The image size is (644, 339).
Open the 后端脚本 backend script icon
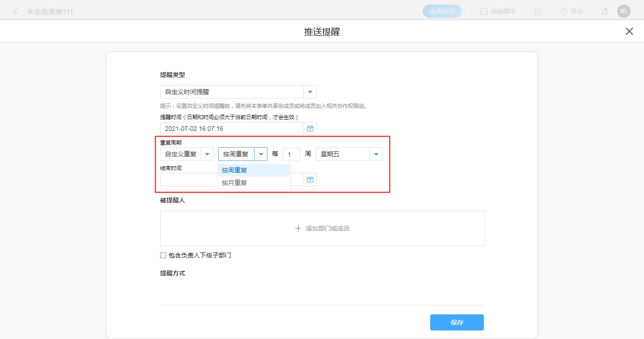coord(484,12)
